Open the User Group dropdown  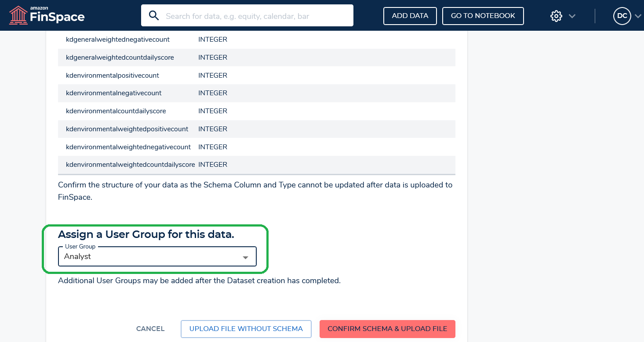(157, 257)
